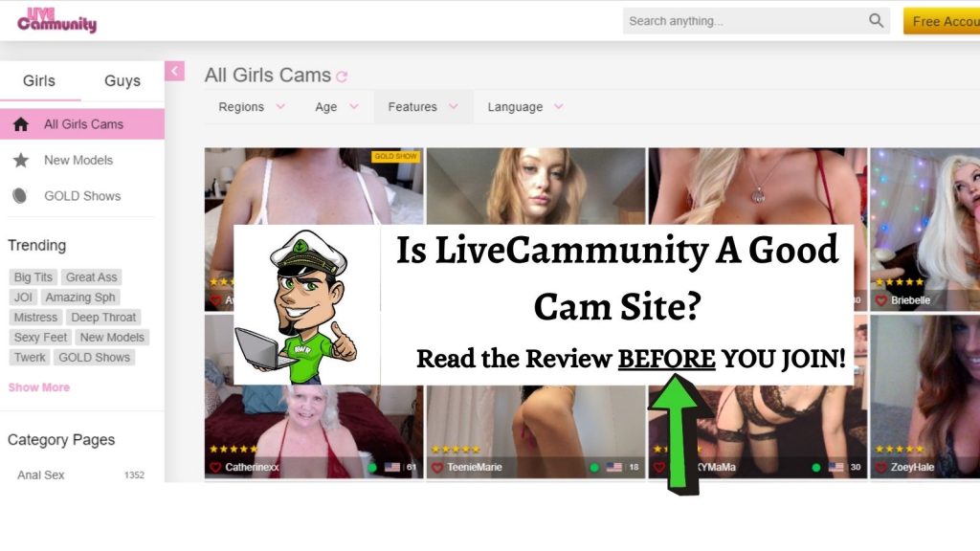This screenshot has width=980, height=551.
Task: Favorite ZoeyHale with the heart icon
Action: point(881,467)
